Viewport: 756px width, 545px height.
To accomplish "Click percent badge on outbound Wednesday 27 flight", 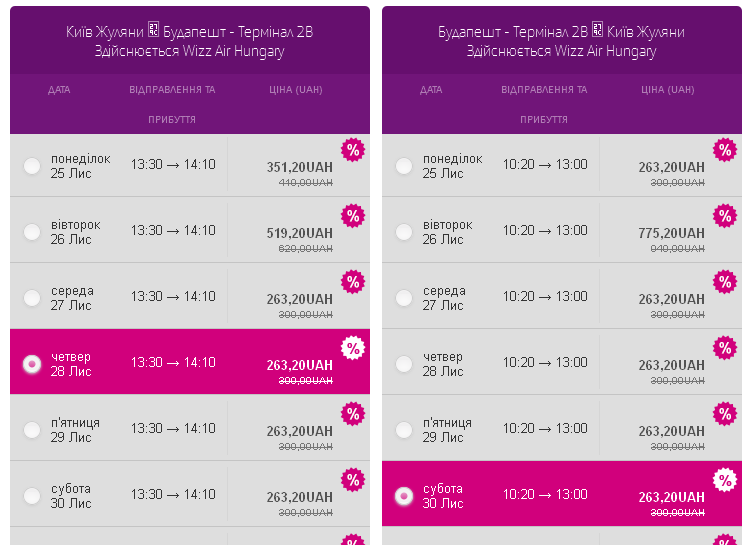I will point(352,282).
